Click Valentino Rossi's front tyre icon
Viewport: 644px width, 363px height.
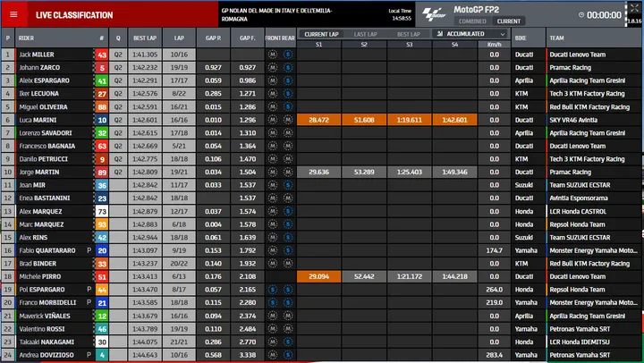click(x=272, y=329)
